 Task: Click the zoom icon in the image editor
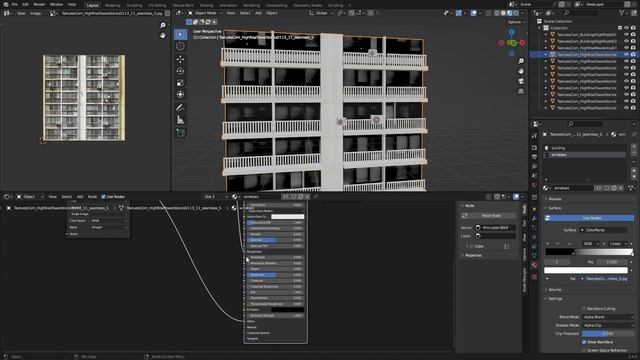click(162, 25)
